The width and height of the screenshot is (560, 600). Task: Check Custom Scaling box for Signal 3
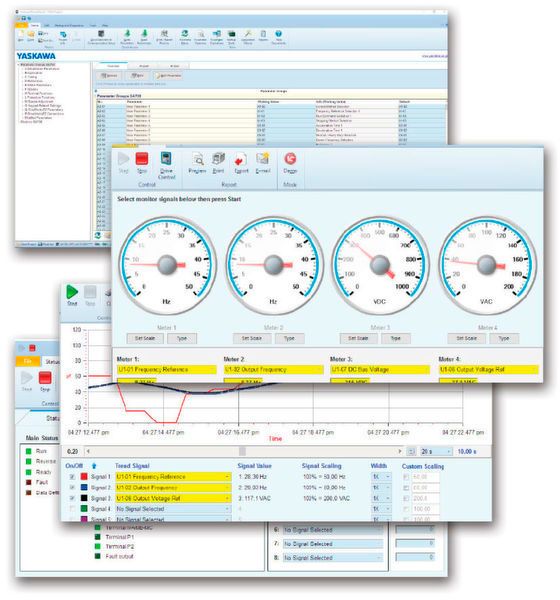[407, 499]
